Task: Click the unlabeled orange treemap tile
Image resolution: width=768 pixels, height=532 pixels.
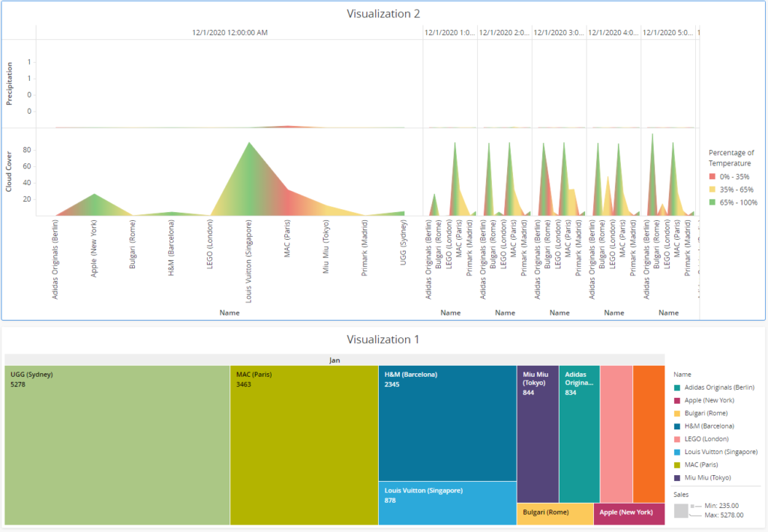Action: tap(649, 434)
